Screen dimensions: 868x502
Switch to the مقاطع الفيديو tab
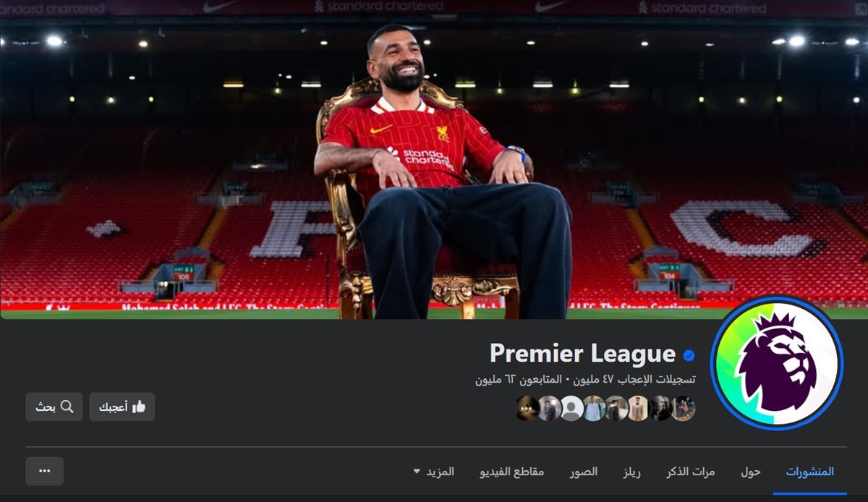point(512,471)
